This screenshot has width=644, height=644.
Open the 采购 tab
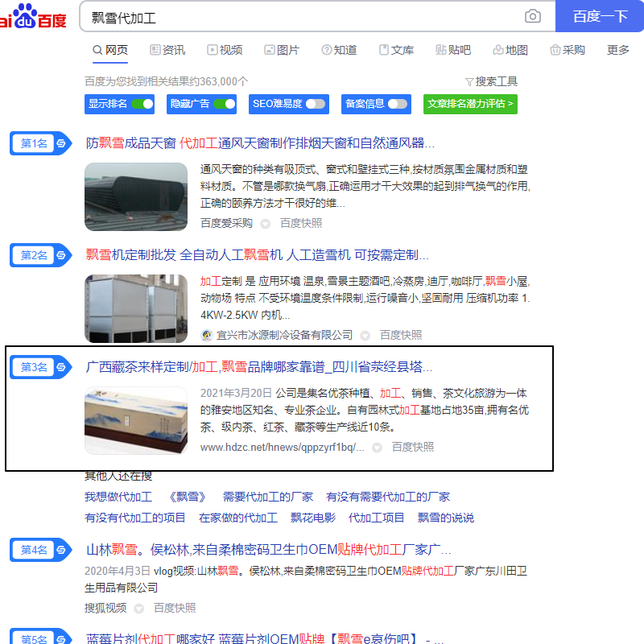(x=568, y=50)
